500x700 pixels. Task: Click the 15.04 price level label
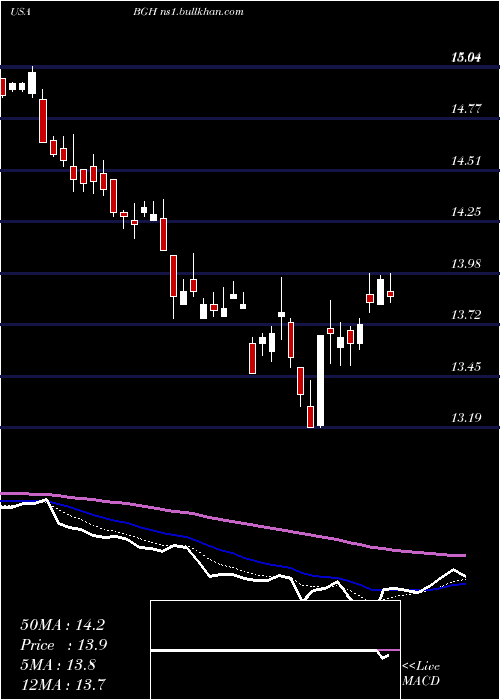[x=467, y=57]
